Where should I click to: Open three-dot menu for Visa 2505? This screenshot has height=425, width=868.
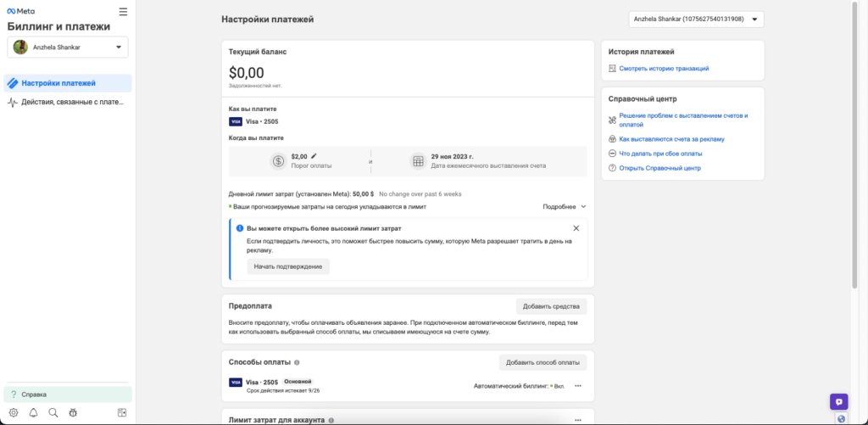click(578, 386)
